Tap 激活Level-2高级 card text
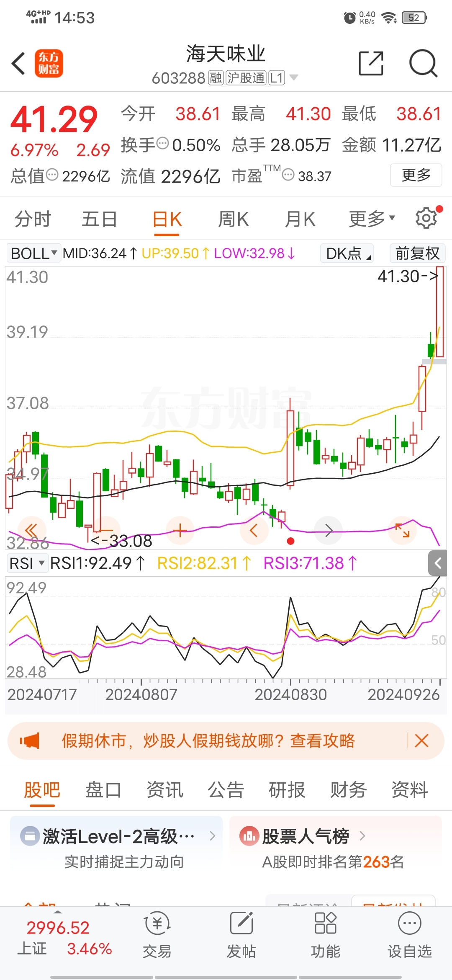The height and width of the screenshot is (980, 452). pos(119,836)
